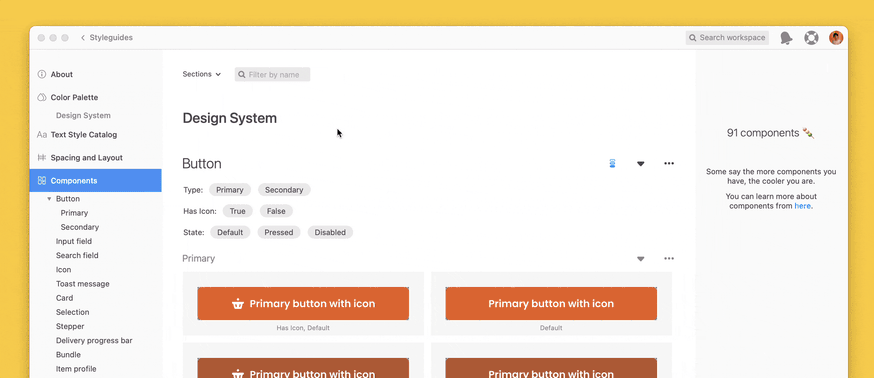Collapse the Button section with arrow

[x=640, y=163]
